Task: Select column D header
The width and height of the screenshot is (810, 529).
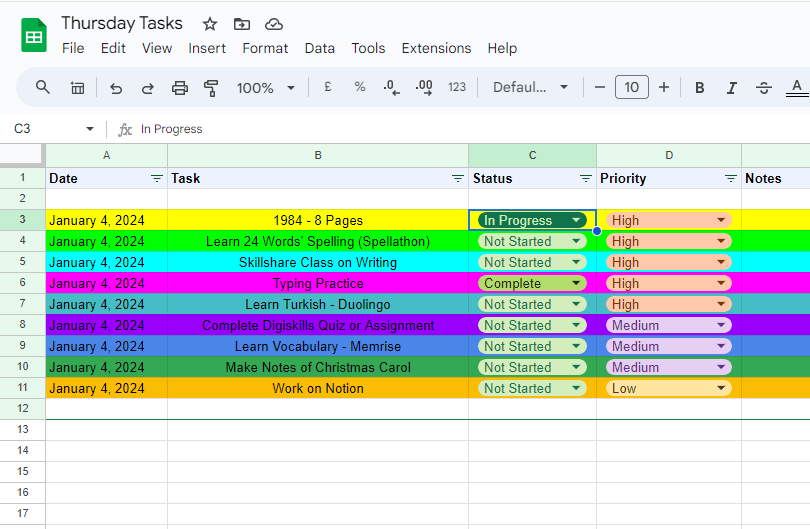Action: pyautogui.click(x=669, y=155)
